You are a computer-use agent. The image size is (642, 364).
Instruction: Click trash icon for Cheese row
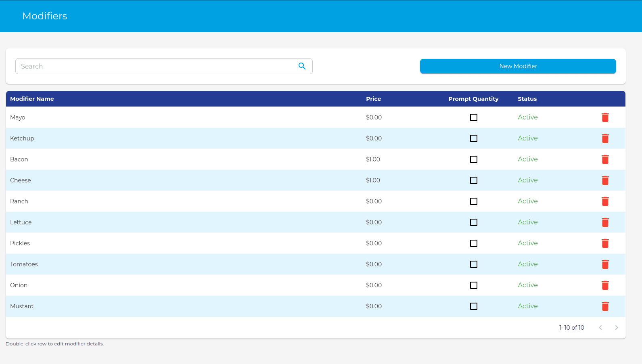coord(605,180)
